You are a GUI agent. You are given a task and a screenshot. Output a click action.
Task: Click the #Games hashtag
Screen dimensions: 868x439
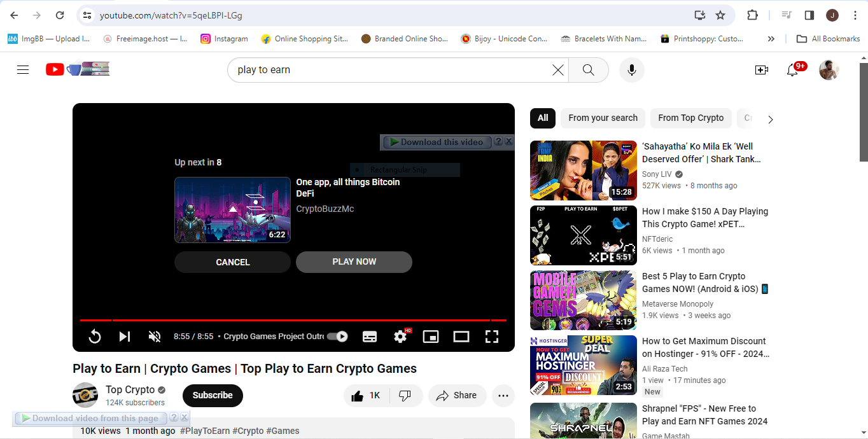283,431
